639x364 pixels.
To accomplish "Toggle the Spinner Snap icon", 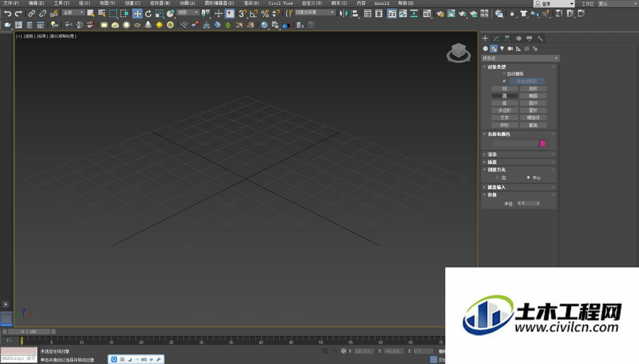I will [276, 14].
